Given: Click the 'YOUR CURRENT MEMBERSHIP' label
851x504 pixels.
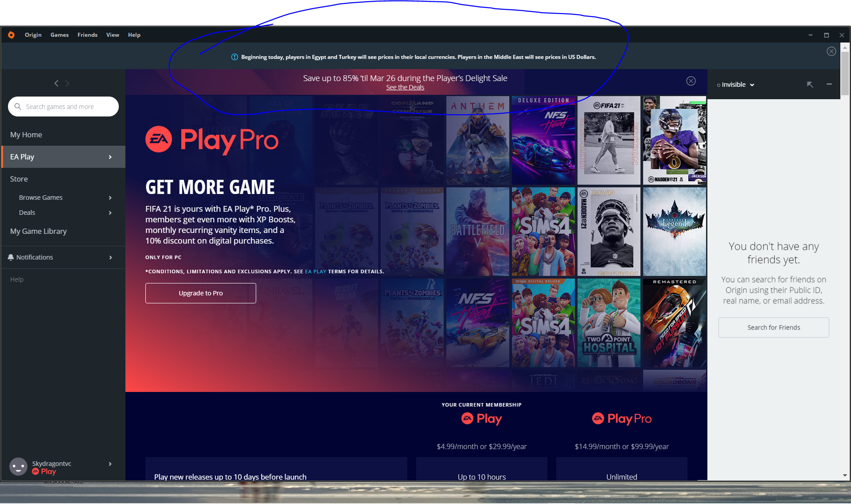Looking at the screenshot, I should click(x=481, y=405).
